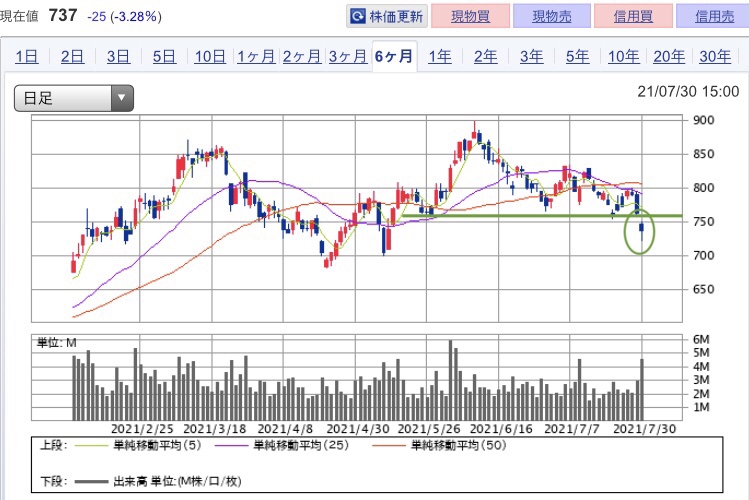Switch chart to the 10年 range
This screenshot has height=500, width=749.
click(623, 57)
